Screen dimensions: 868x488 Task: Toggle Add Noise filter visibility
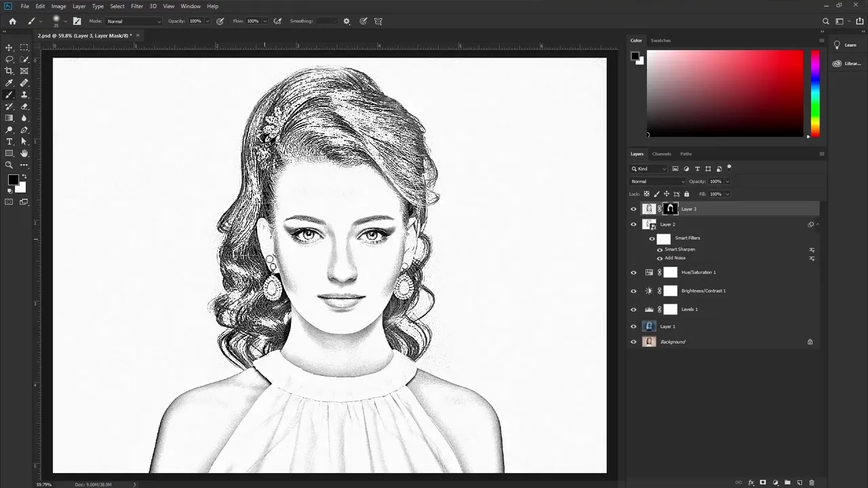[x=660, y=258]
